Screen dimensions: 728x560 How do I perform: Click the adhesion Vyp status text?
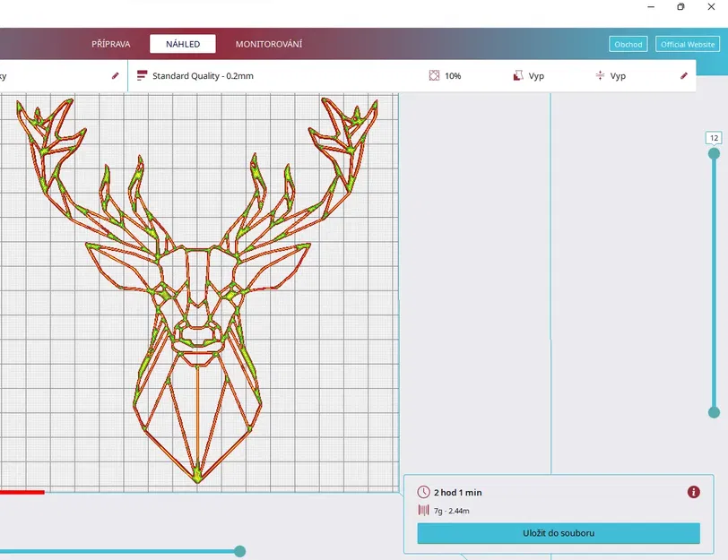(x=618, y=76)
